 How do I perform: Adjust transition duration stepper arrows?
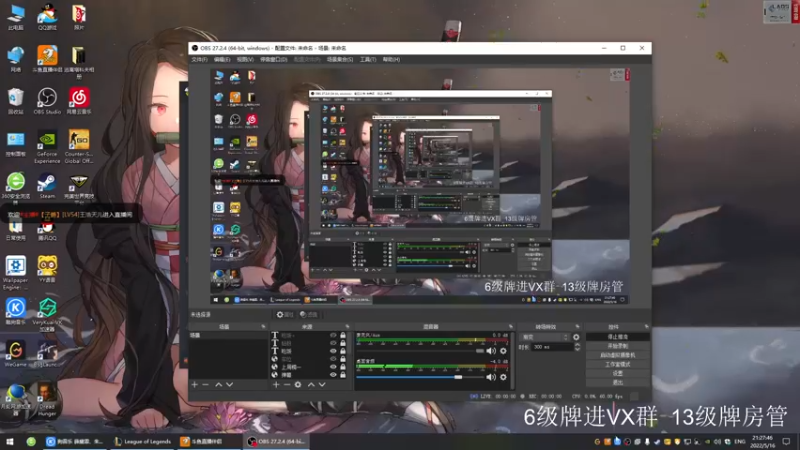click(577, 347)
